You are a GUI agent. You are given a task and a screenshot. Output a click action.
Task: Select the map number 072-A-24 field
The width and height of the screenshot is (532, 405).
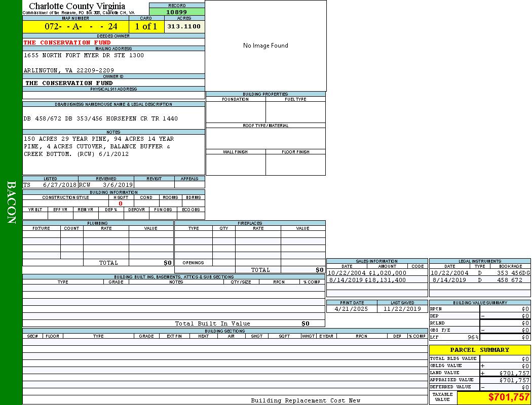pos(75,26)
